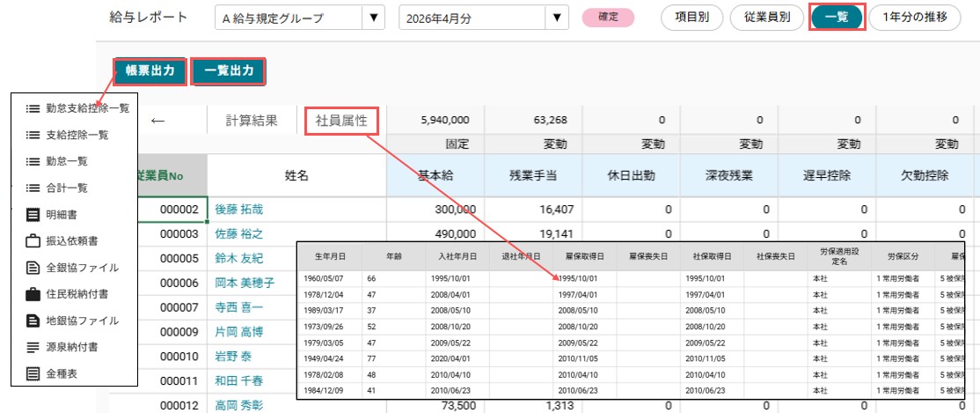Click the 金種表 table icon

click(33, 374)
